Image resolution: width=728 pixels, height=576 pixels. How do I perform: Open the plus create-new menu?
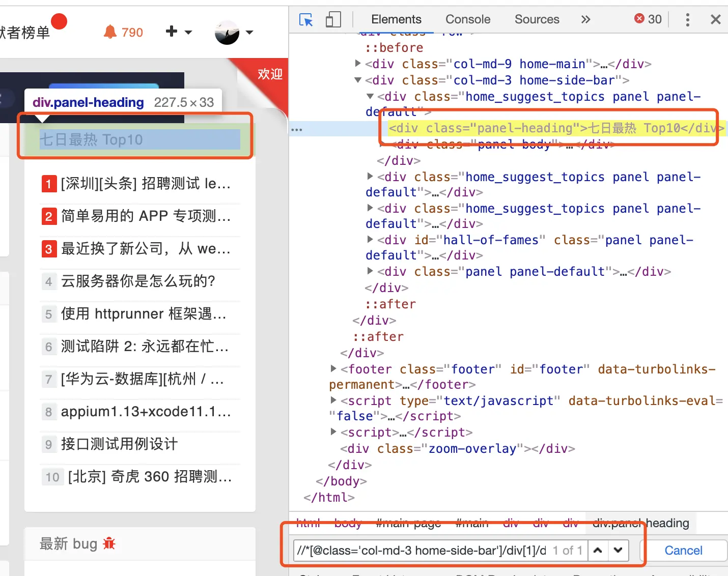pyautogui.click(x=179, y=32)
